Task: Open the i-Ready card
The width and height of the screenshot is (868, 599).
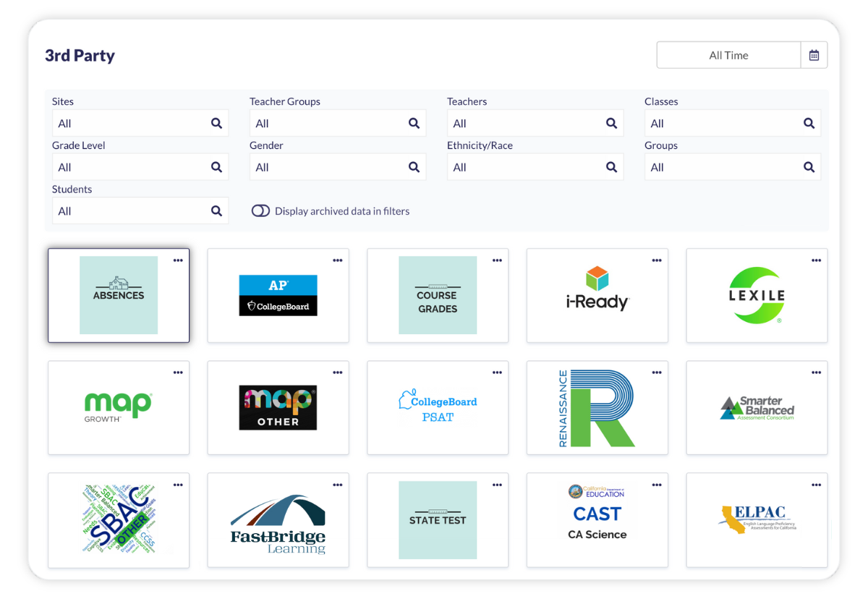Action: point(597,295)
